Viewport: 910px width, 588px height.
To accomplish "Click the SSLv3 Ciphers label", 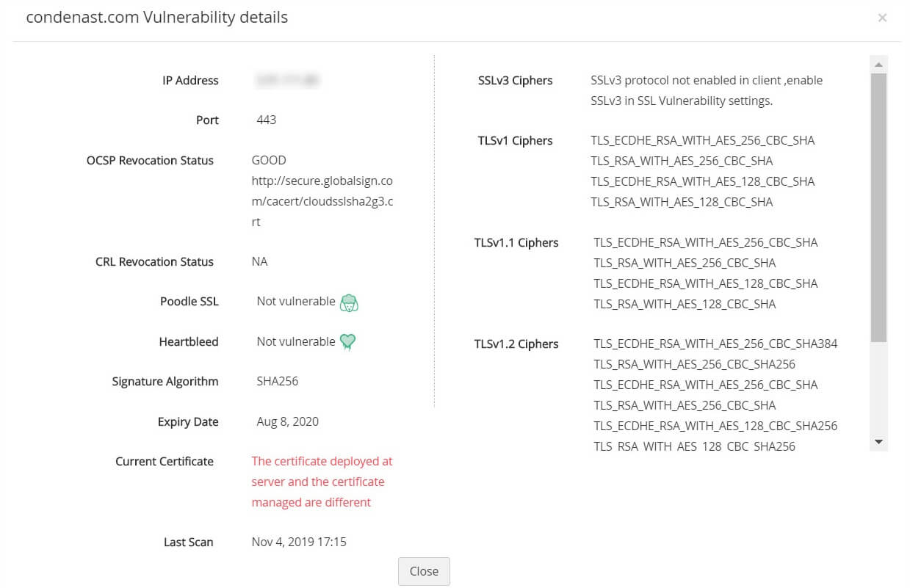I will [x=515, y=81].
